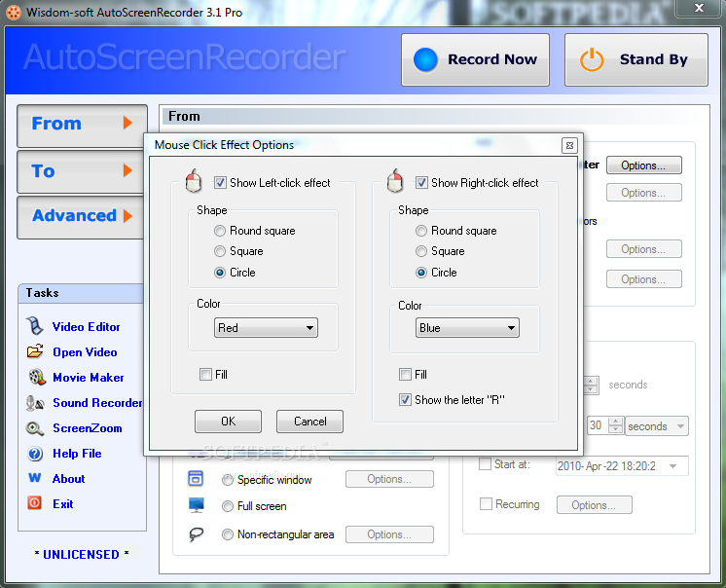Open the seconds unit dropdown
726x588 pixels.
click(x=657, y=426)
